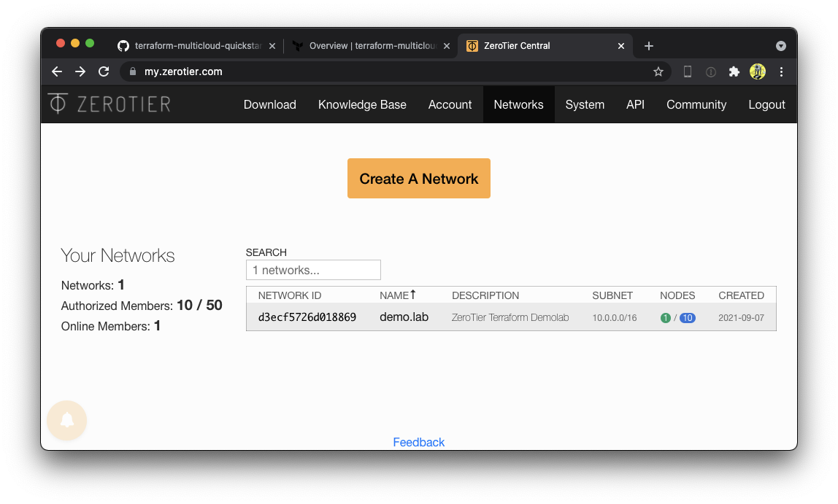Click blue total nodes badge 10
The width and height of the screenshot is (838, 504).
688,318
